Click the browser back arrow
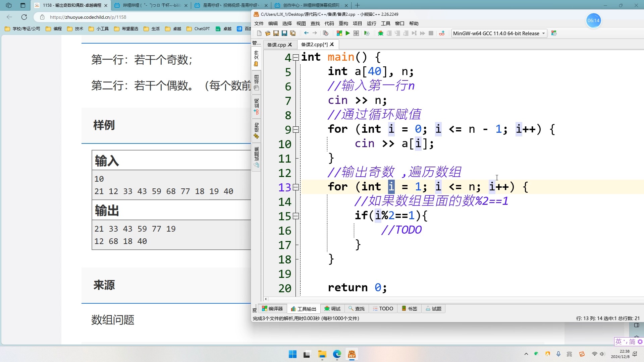The height and width of the screenshot is (362, 644). pyautogui.click(x=9, y=17)
